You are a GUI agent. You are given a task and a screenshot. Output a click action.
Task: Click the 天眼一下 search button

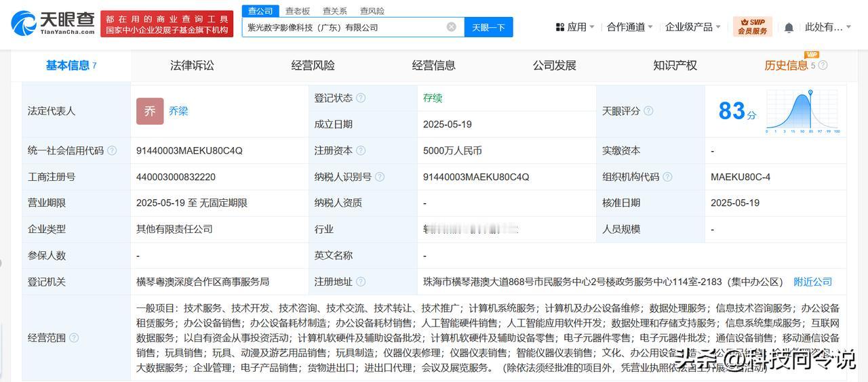(488, 27)
